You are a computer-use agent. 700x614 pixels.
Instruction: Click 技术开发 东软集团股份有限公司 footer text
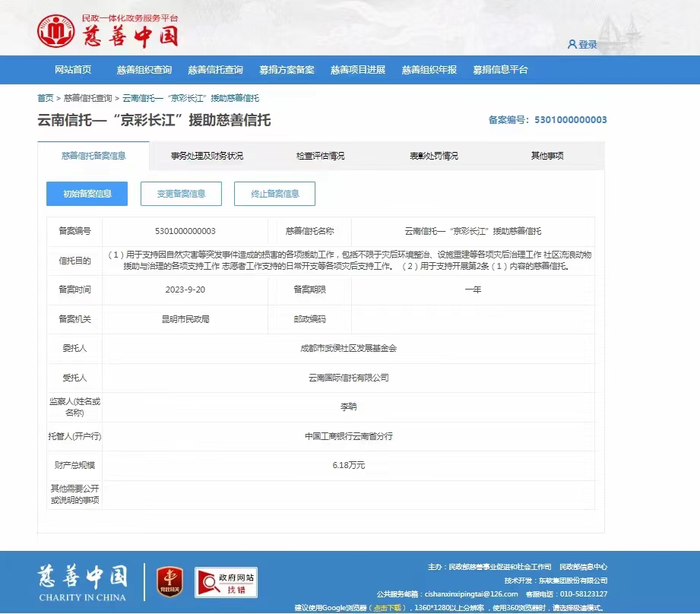click(556, 581)
